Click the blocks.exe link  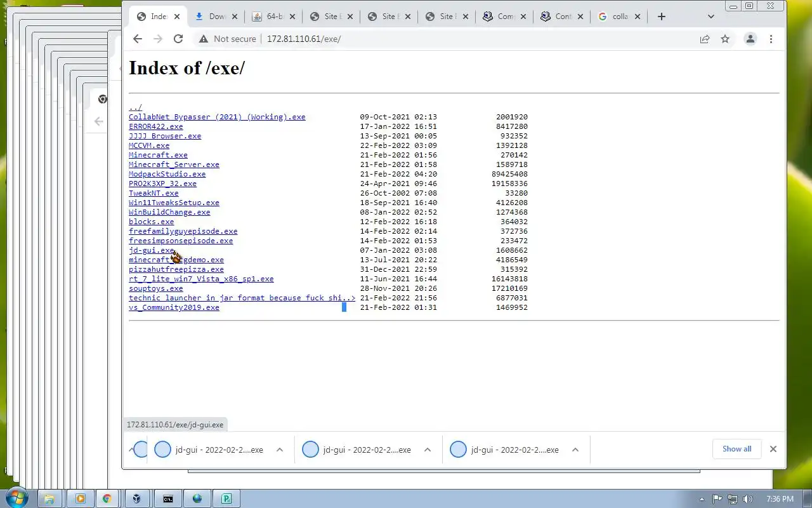(x=151, y=222)
